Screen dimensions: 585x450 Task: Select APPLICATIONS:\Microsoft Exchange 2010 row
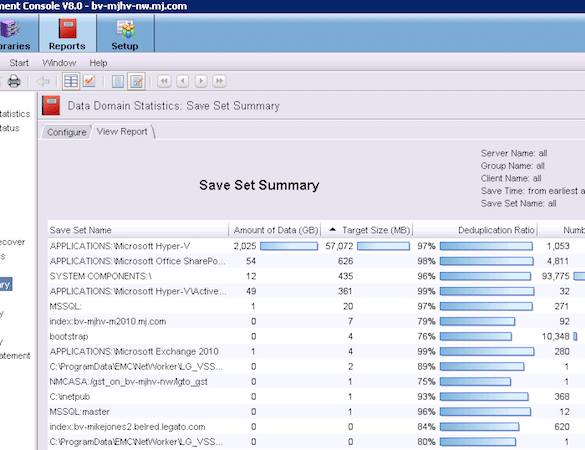tap(316, 351)
